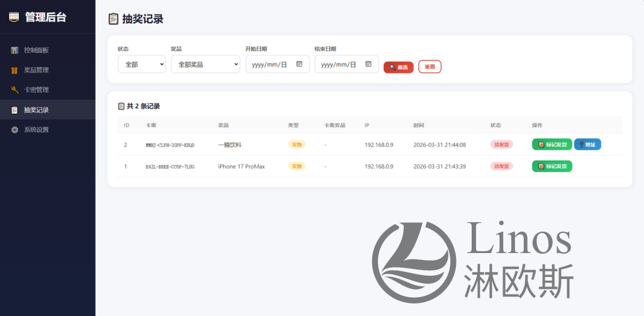Select 抽奖记录 sidebar item
The width and height of the screenshot is (644, 316).
click(48, 110)
